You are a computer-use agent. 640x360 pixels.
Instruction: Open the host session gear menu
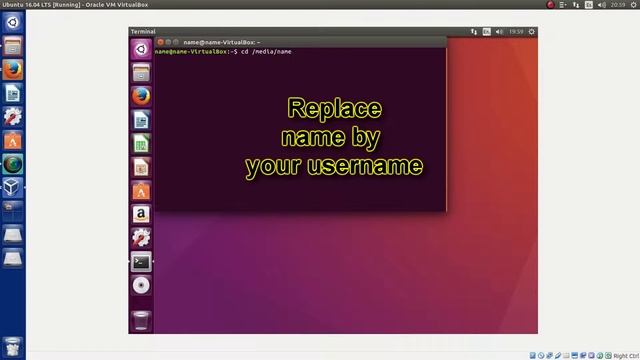[x=634, y=5]
